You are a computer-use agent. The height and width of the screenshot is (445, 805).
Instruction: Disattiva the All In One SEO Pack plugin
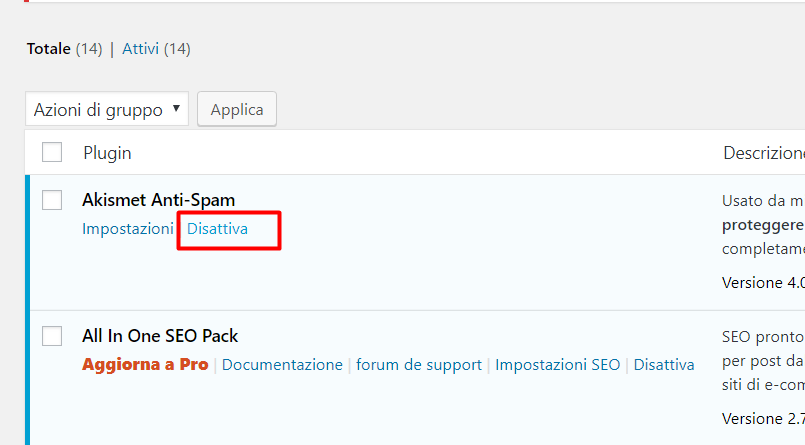[664, 365]
